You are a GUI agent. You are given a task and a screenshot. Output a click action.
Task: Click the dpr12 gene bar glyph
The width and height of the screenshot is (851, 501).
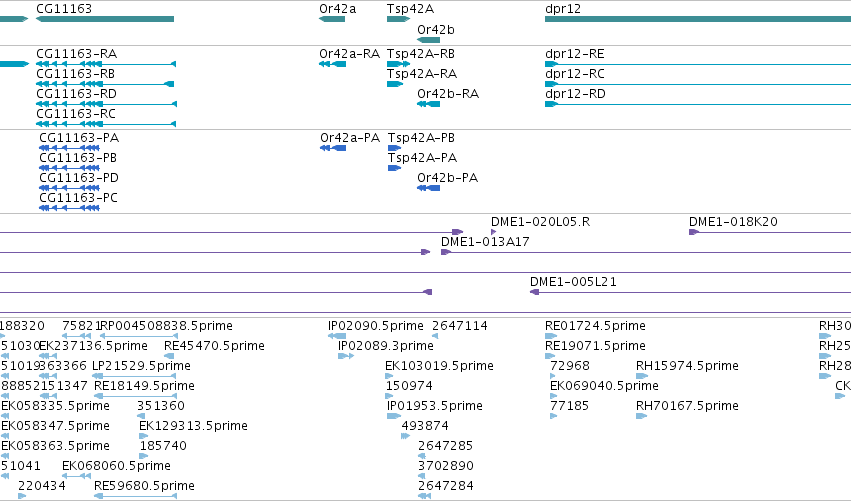(x=698, y=19)
